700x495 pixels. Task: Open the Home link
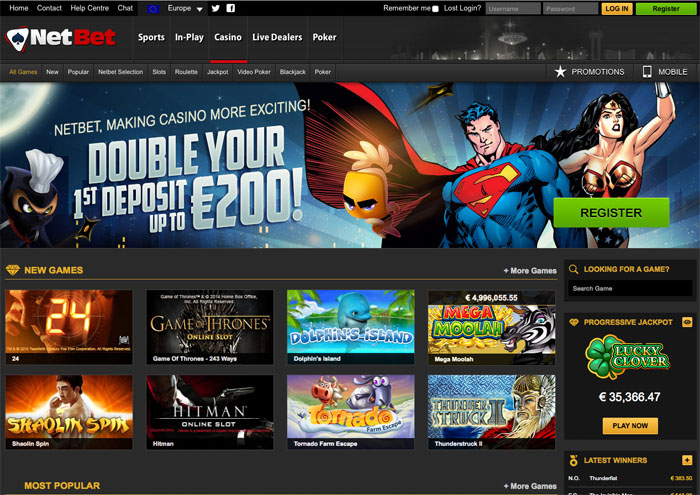tap(19, 8)
